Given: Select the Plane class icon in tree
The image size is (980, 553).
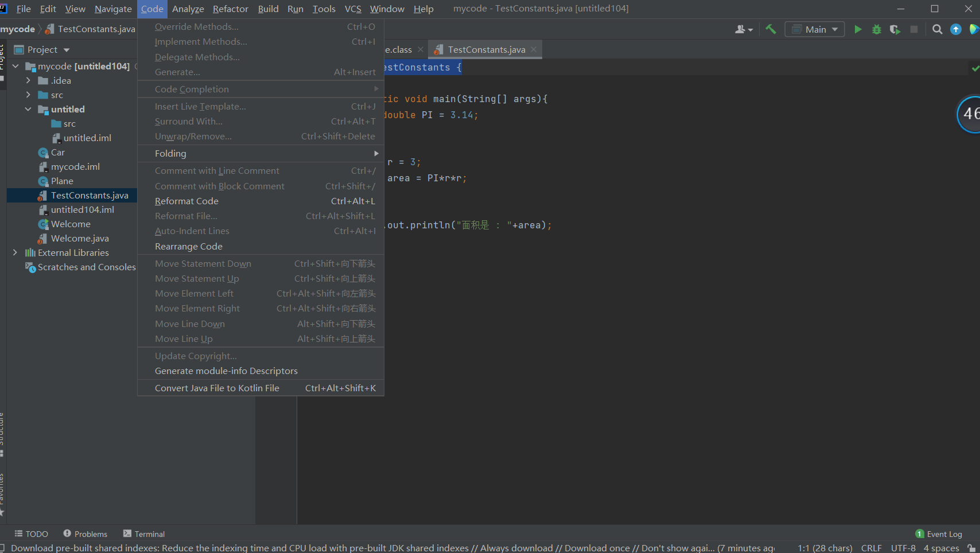Looking at the screenshot, I should pos(43,181).
